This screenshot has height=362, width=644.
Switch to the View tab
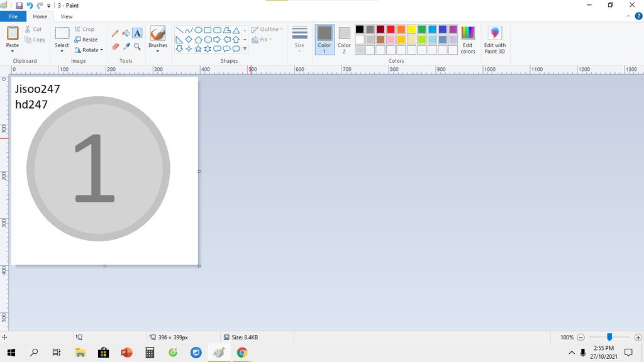pos(67,16)
